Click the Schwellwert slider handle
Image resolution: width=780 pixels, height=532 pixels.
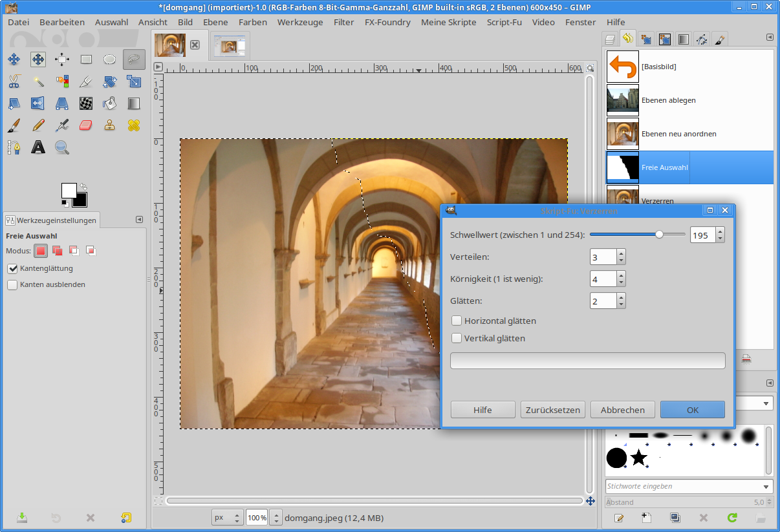(x=659, y=235)
